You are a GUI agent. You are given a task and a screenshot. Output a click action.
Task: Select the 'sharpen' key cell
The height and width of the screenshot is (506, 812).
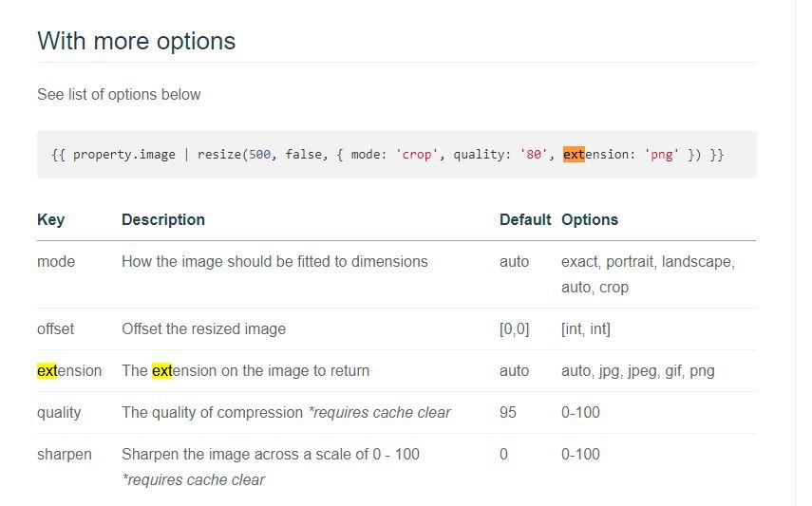tap(65, 455)
